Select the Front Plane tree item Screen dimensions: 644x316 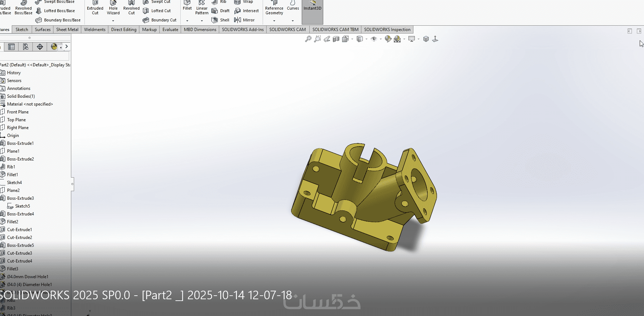click(x=18, y=112)
